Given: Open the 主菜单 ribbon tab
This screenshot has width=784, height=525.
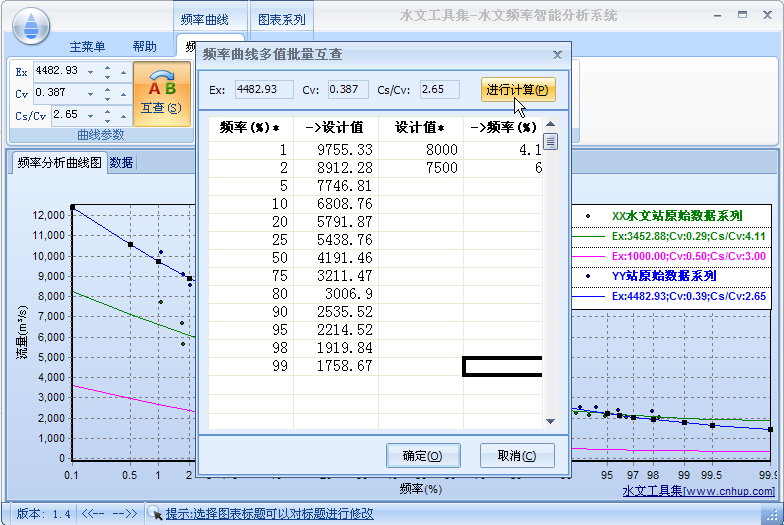Looking at the screenshot, I should 87,47.
